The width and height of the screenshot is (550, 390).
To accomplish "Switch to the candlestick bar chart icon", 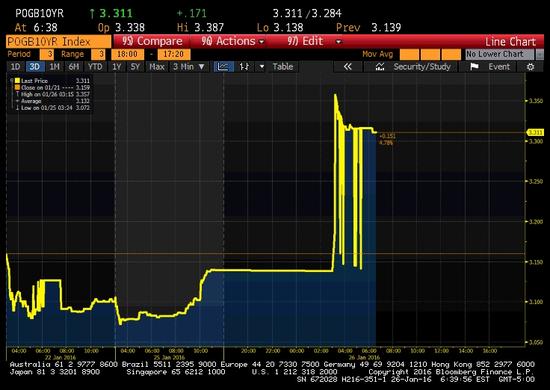I will click(244, 67).
